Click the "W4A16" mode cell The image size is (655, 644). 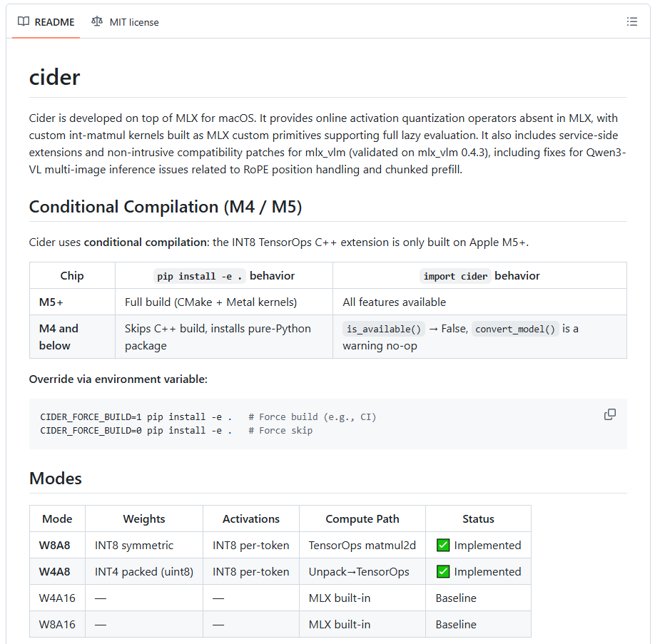coord(57,598)
